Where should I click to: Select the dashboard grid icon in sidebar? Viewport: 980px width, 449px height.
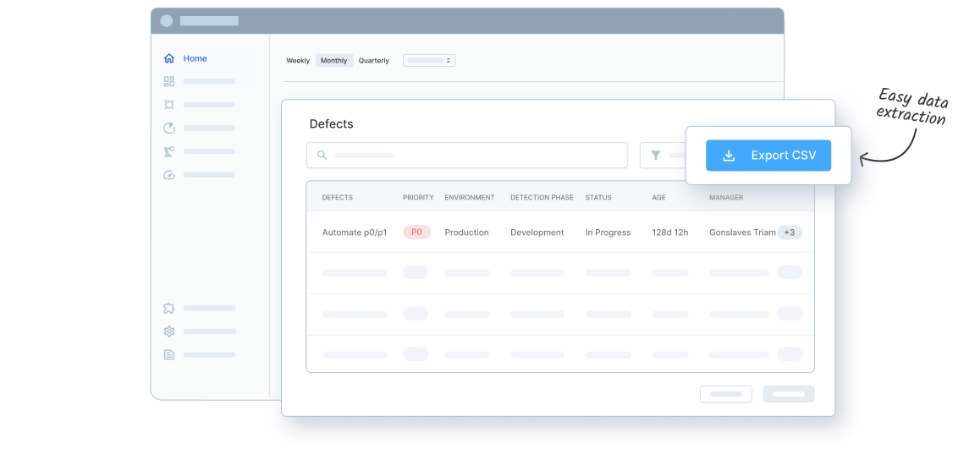click(168, 81)
